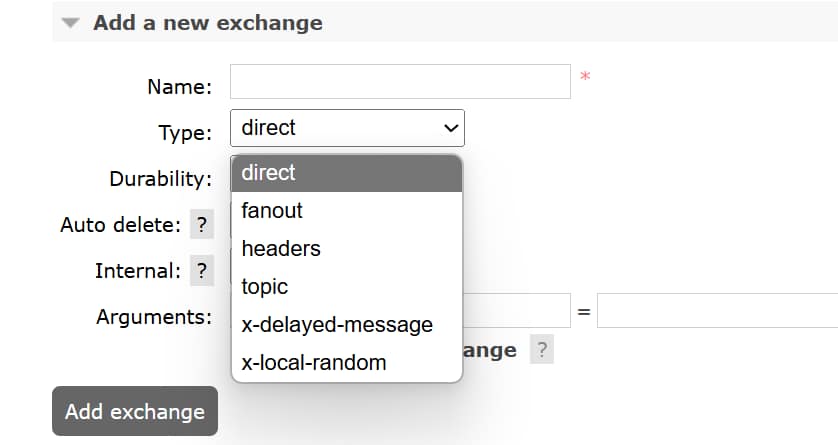Focus the exchange Name input field
This screenshot has height=445, width=838.
point(400,82)
